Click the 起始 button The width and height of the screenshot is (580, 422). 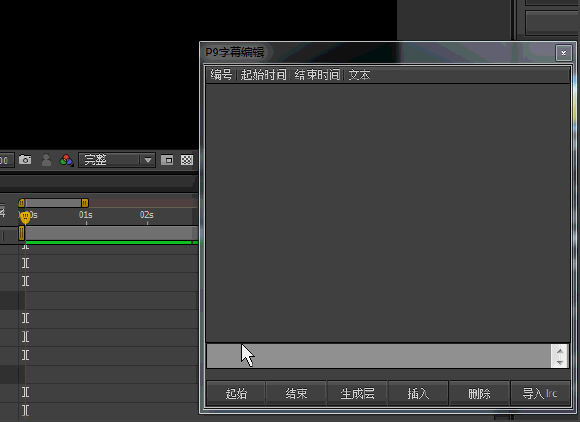click(x=236, y=393)
